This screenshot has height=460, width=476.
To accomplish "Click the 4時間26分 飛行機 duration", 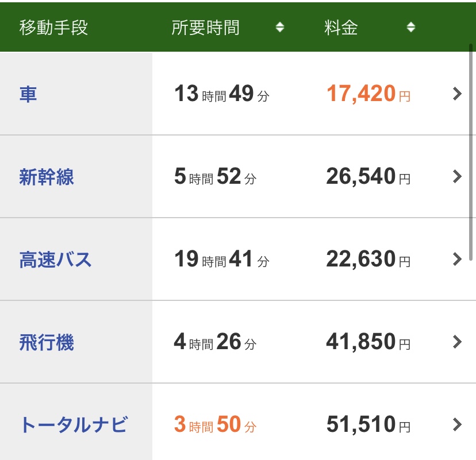I will coord(215,342).
